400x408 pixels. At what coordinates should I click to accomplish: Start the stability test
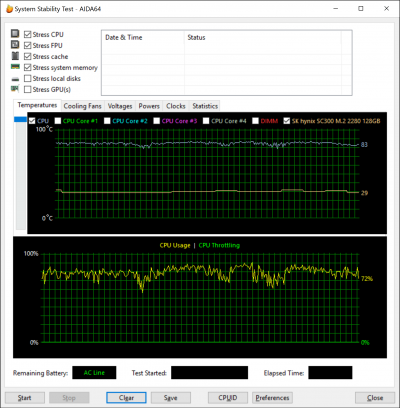(25, 398)
